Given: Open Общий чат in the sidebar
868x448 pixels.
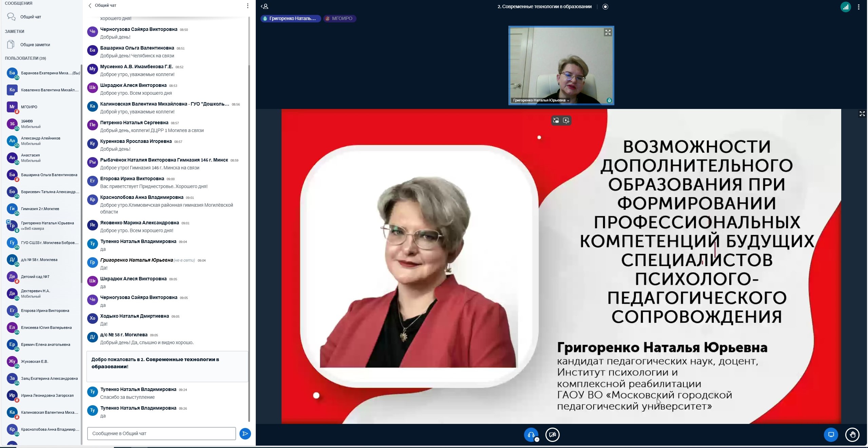Looking at the screenshot, I should point(31,17).
